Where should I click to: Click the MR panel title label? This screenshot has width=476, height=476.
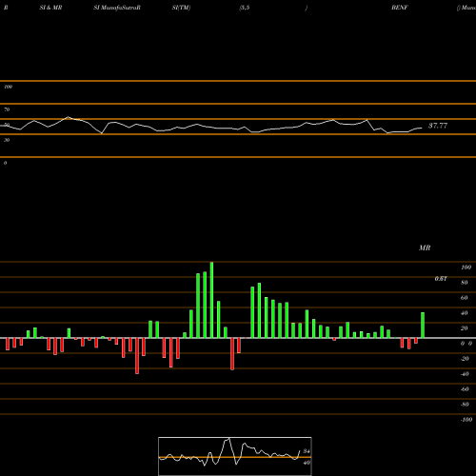pos(425,248)
